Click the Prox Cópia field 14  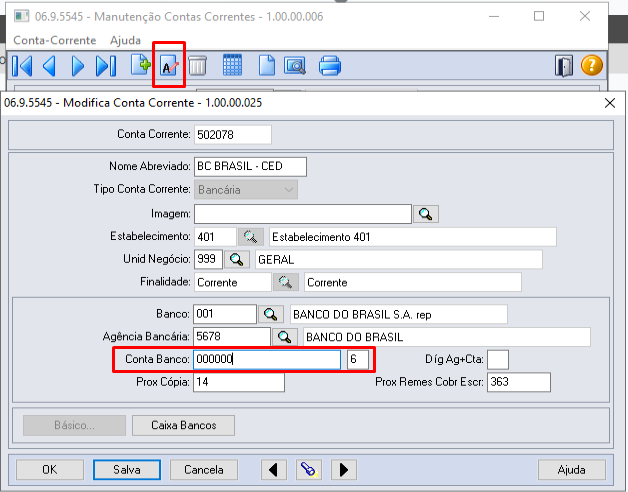(239, 382)
